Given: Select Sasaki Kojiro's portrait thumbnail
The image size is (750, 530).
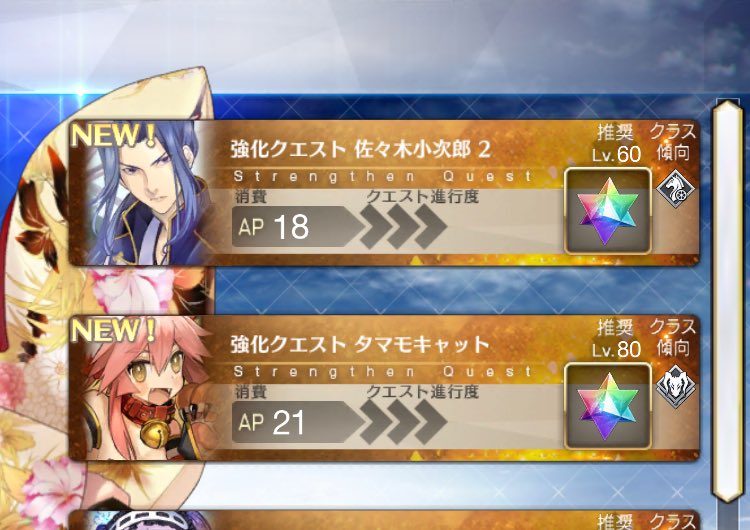Looking at the screenshot, I should [141, 193].
